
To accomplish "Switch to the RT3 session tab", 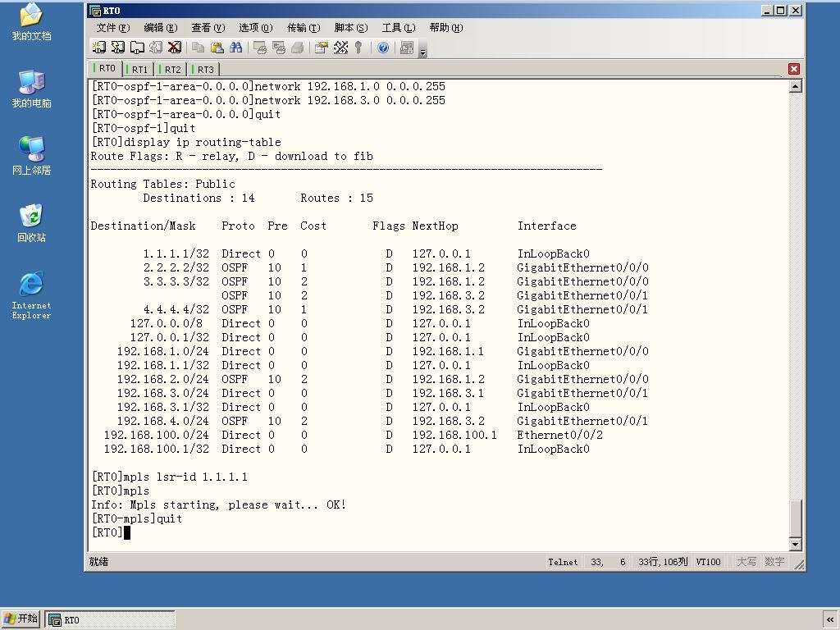I will [203, 69].
